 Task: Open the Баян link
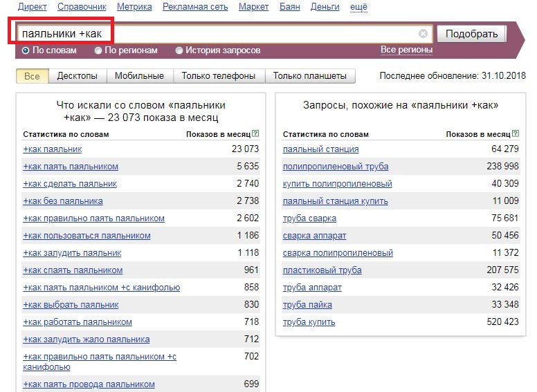(290, 6)
